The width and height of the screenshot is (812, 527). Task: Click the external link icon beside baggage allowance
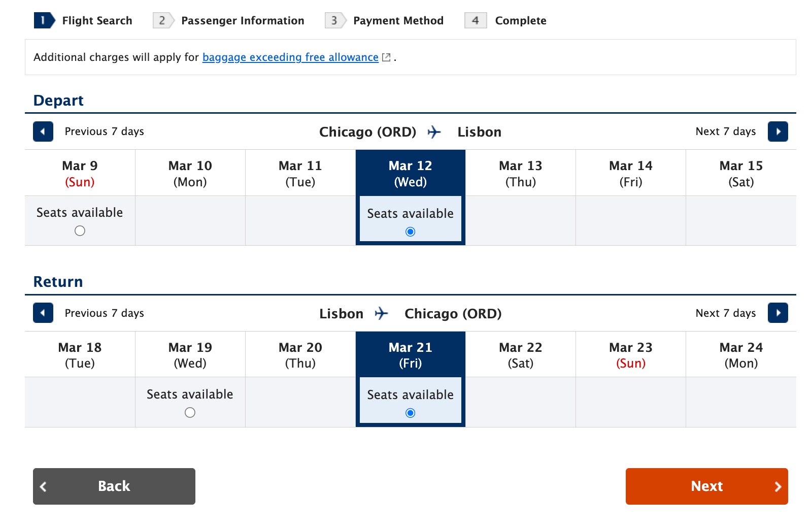tap(386, 57)
